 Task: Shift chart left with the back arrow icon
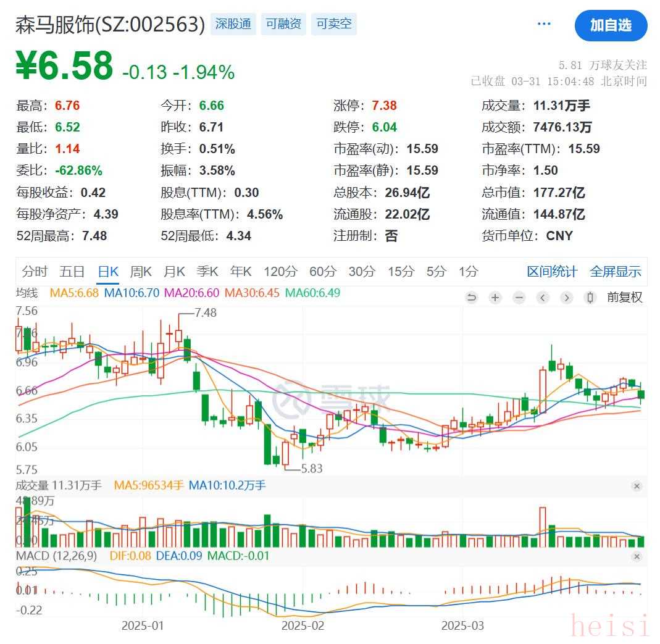[543, 298]
